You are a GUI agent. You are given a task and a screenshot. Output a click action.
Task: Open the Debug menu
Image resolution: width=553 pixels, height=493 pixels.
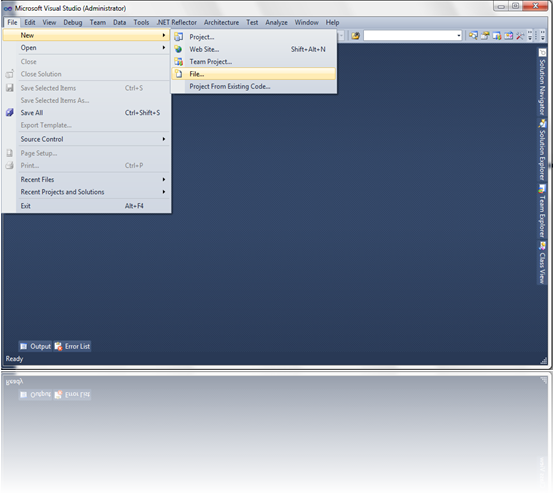point(73,22)
